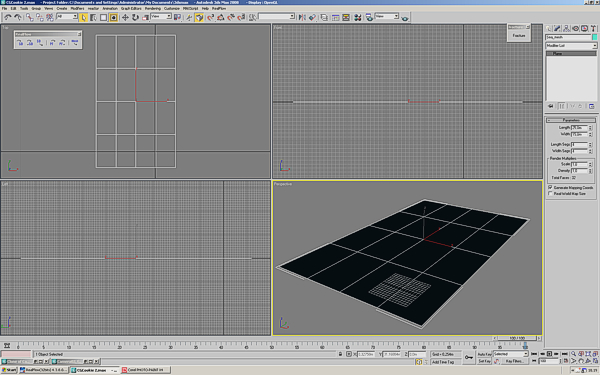Click the Align tool icon
The image size is (600, 375).
(x=312, y=17)
